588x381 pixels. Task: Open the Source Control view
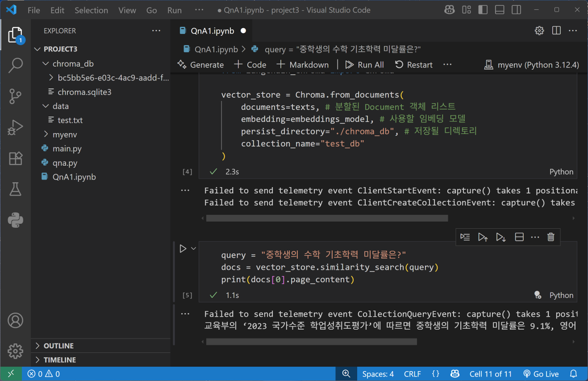(15, 96)
